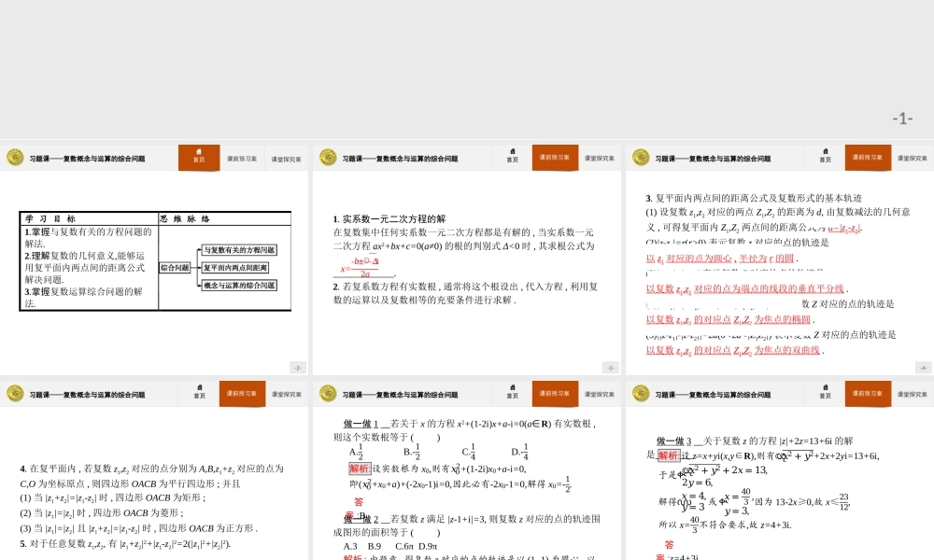This screenshot has height=560, width=934.
Task: Click the page number badge on slide 4
Action: point(923,368)
